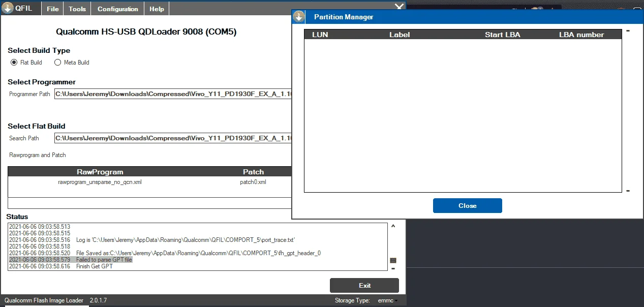Click the Search Path input field
Viewport: 644px width, 307px height.
click(173, 138)
